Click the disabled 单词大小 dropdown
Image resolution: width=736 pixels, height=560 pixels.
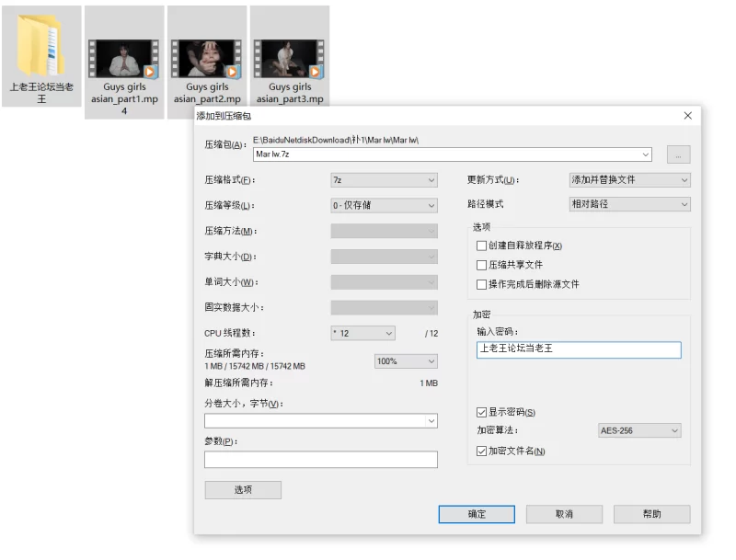pos(384,282)
